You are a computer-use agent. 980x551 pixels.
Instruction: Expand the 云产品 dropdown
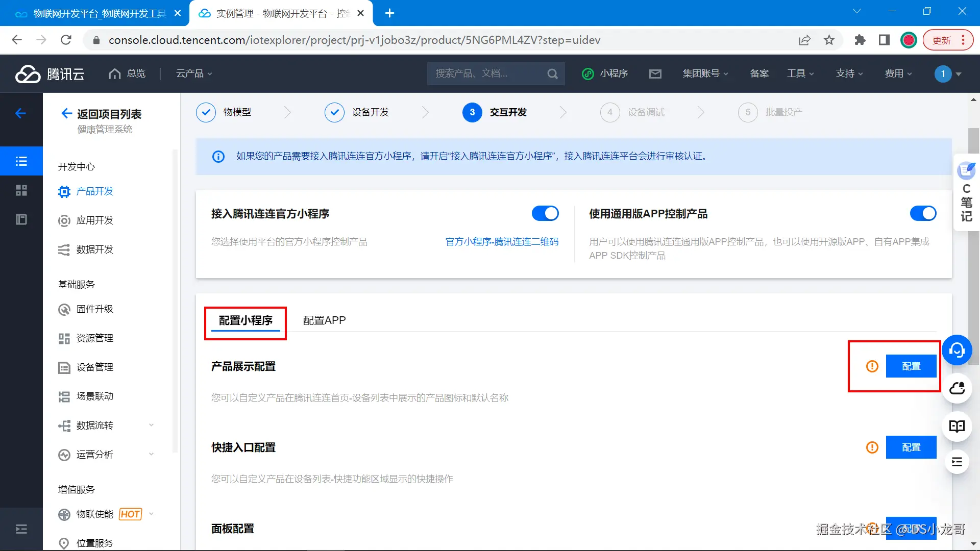[x=194, y=74]
